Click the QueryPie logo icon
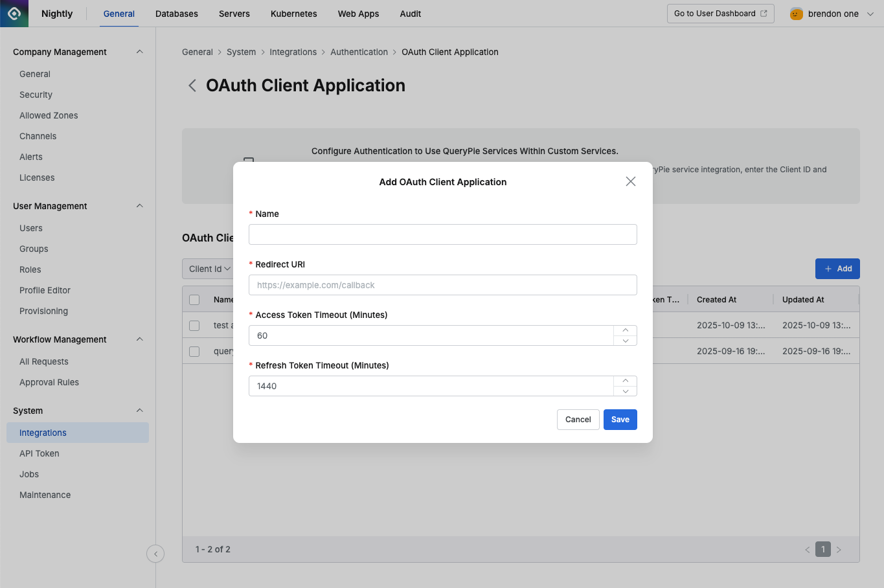Viewport: 884px width, 588px height. 13,13
